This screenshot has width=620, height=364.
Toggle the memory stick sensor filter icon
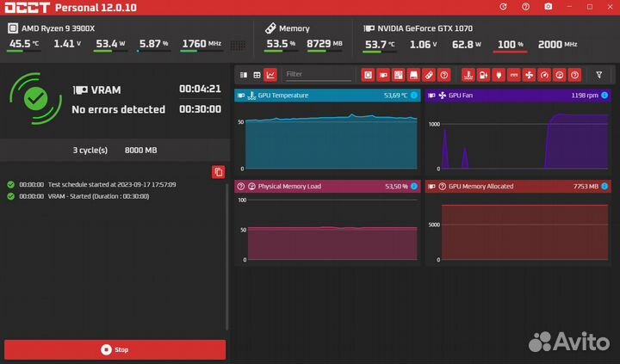(429, 75)
